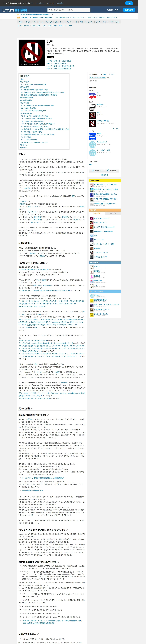Open the ゲーム category menu
This screenshot has height=644, width=146.
(41, 22)
